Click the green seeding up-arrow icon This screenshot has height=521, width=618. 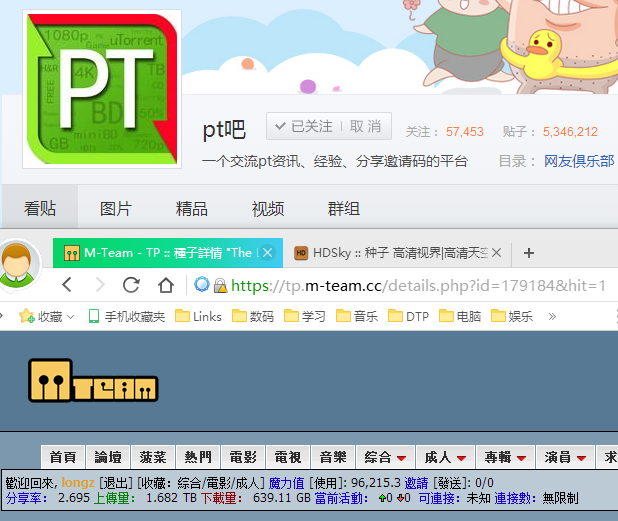coord(382,499)
